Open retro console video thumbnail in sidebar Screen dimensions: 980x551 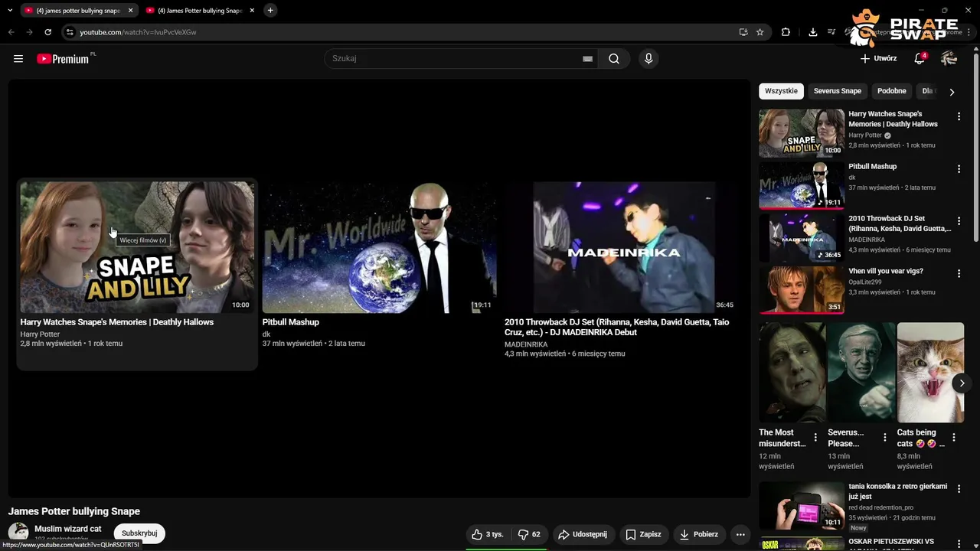point(802,505)
